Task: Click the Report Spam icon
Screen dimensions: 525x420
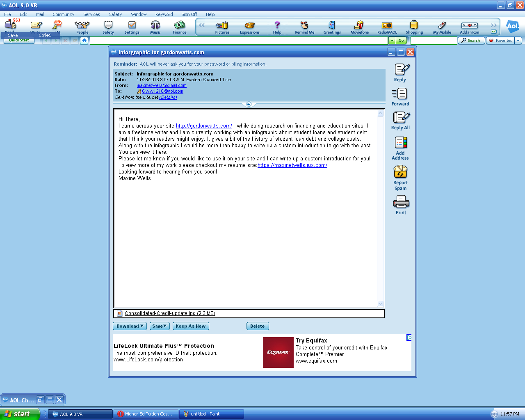Action: [x=400, y=178]
